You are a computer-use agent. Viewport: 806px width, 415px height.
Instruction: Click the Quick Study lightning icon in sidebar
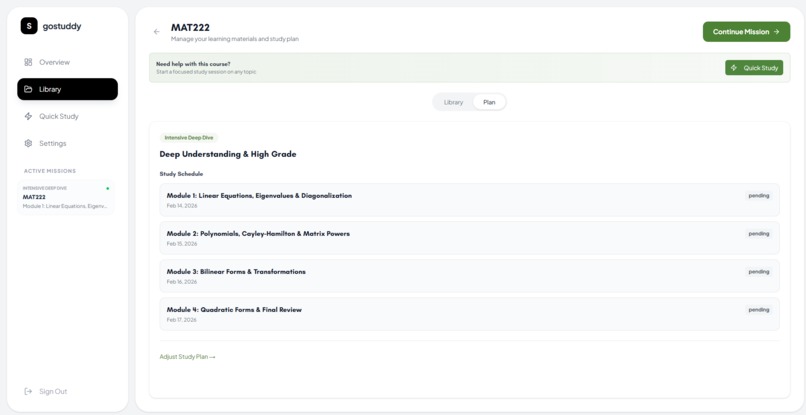pos(28,116)
